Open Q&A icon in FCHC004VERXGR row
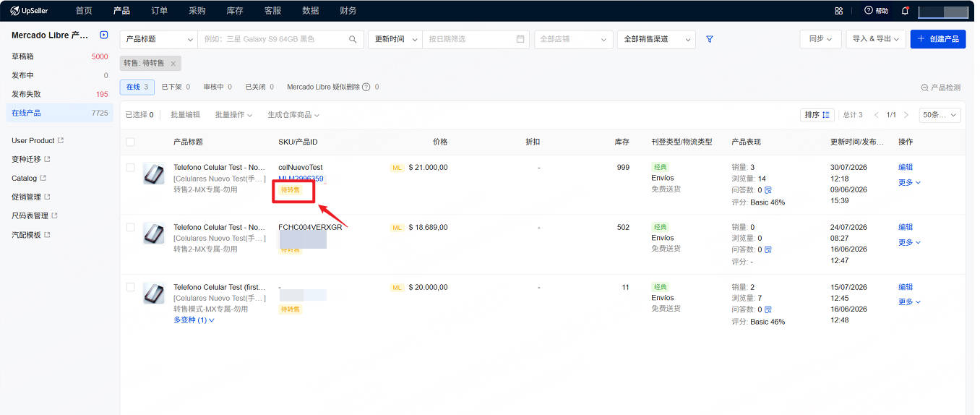The image size is (980, 415). 768,250
